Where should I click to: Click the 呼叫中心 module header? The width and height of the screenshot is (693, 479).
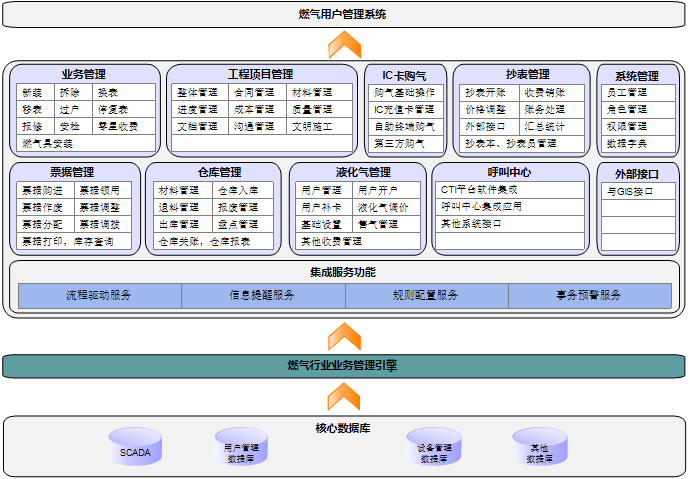(510, 172)
